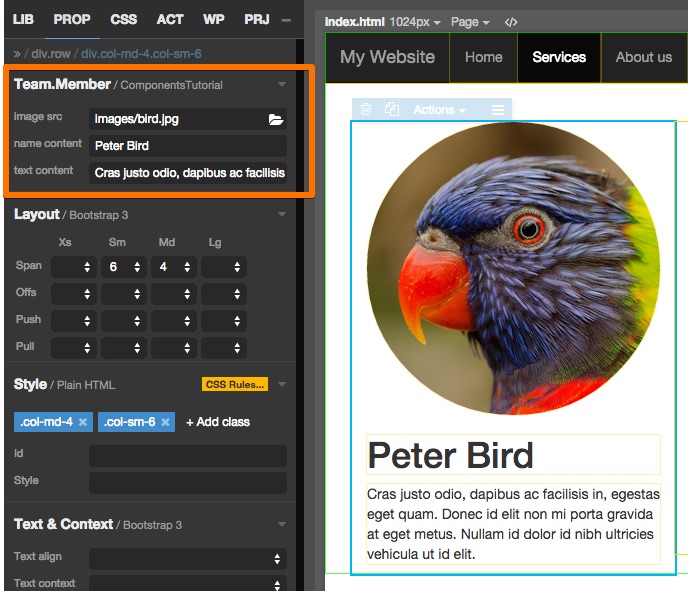
Task: Click the div.row breadcrumb
Action: 50,54
